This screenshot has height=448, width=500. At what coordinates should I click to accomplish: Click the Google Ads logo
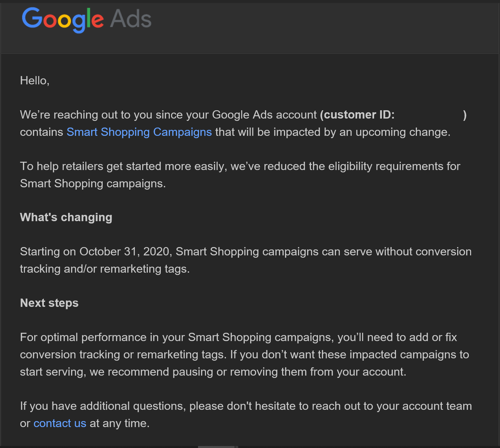(x=86, y=20)
